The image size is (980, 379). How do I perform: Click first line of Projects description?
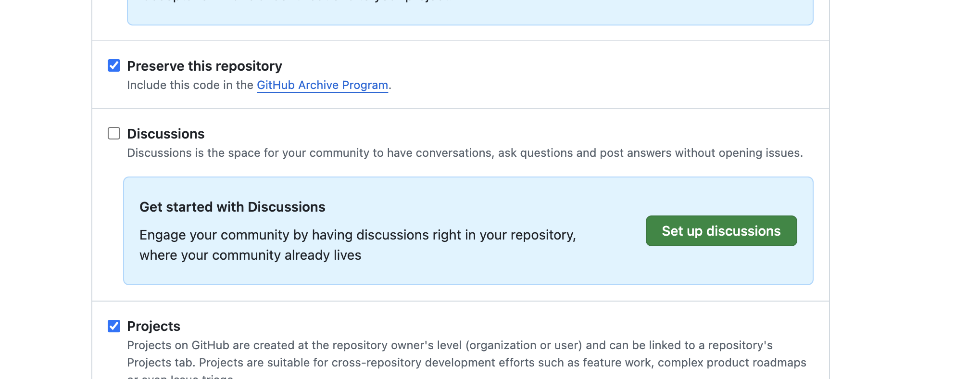(450, 345)
